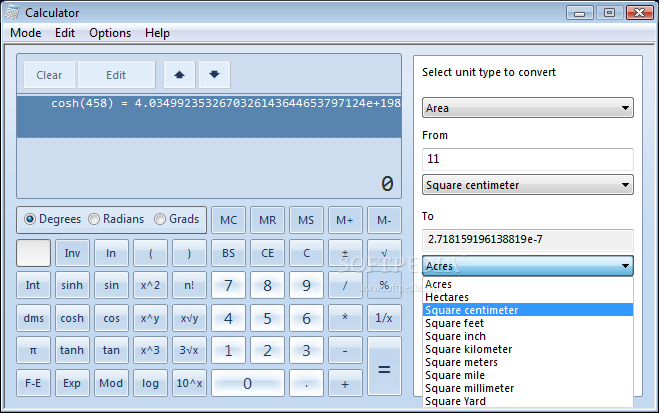Click the Edit history button

(x=116, y=75)
